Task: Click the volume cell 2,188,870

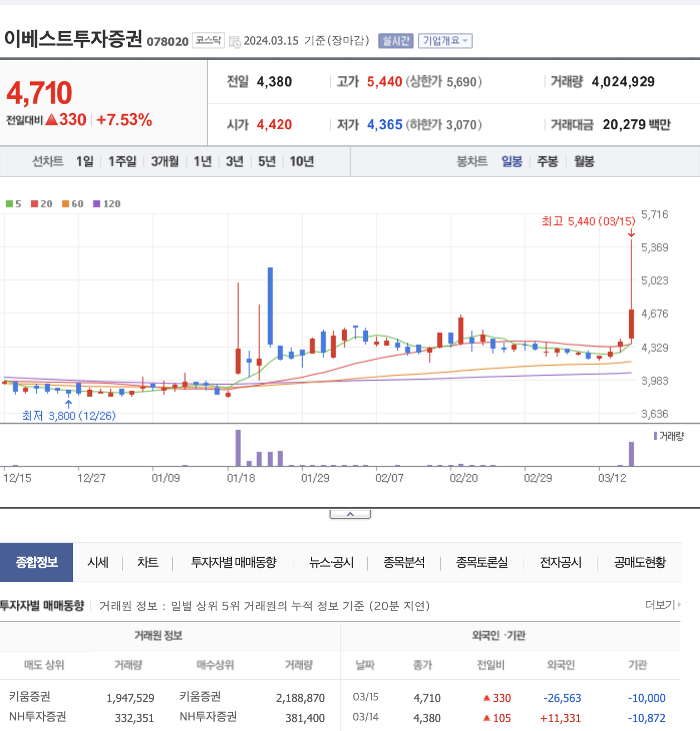Action: tap(300, 698)
